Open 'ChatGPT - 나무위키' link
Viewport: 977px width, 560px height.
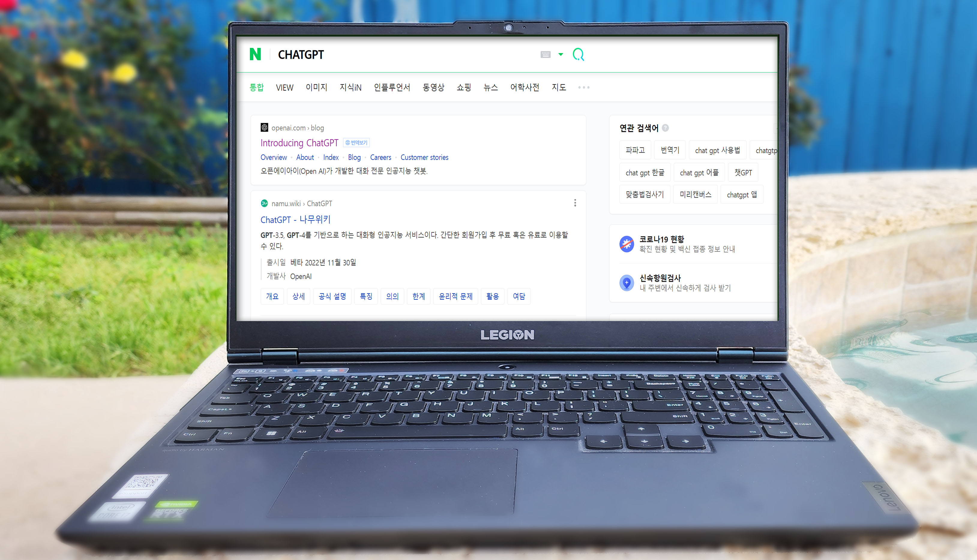pyautogui.click(x=296, y=219)
